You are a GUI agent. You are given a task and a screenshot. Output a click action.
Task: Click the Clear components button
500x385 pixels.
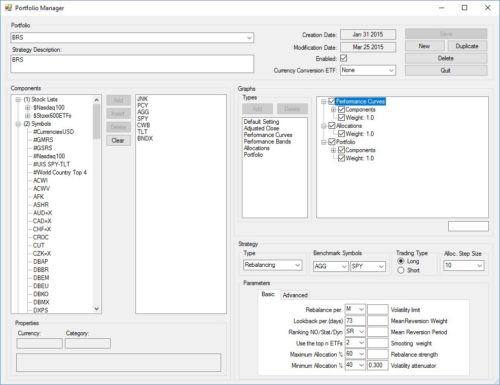pyautogui.click(x=118, y=140)
